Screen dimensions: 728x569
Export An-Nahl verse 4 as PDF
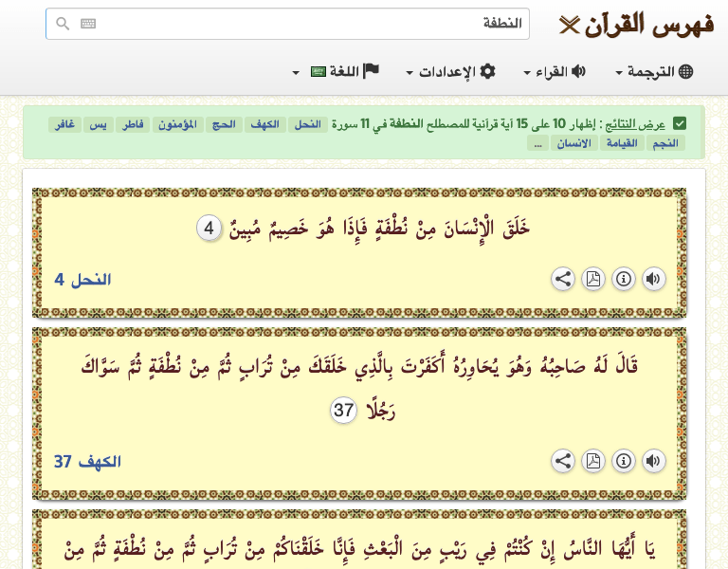592,279
